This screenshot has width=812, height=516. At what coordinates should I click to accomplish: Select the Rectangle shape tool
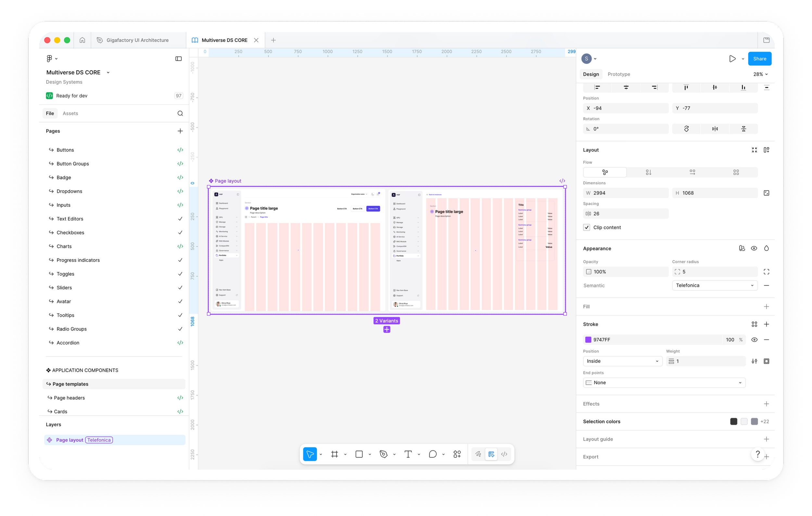click(x=359, y=454)
